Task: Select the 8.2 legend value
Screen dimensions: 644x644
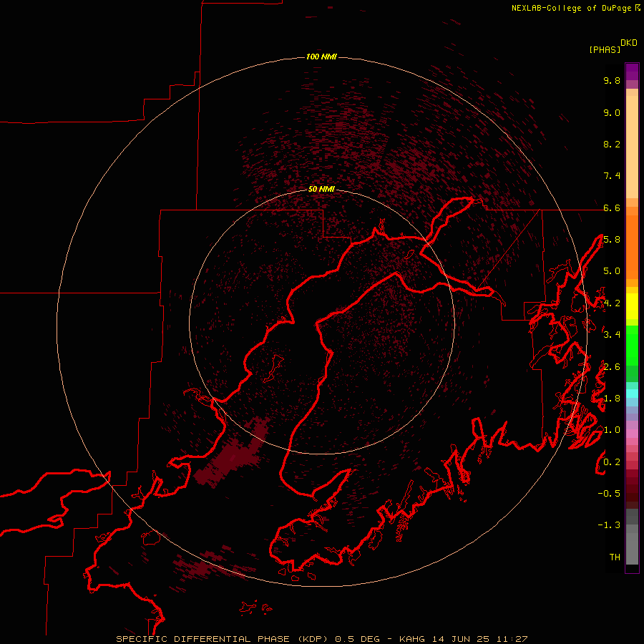Action: tap(612, 144)
